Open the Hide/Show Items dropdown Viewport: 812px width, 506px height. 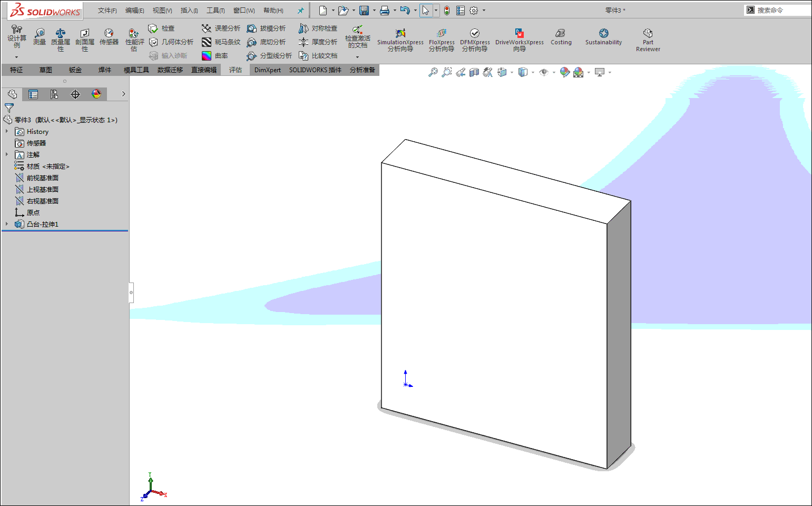click(554, 72)
